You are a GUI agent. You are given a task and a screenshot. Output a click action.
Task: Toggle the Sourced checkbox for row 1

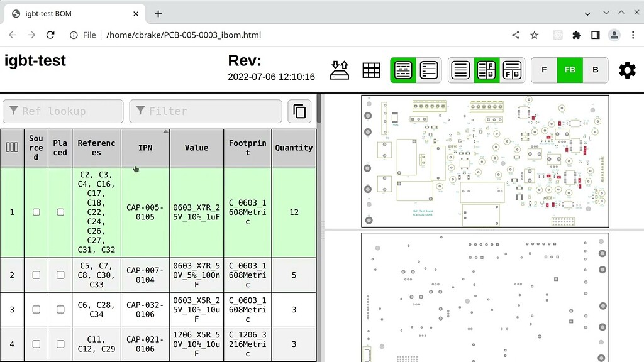(36, 212)
